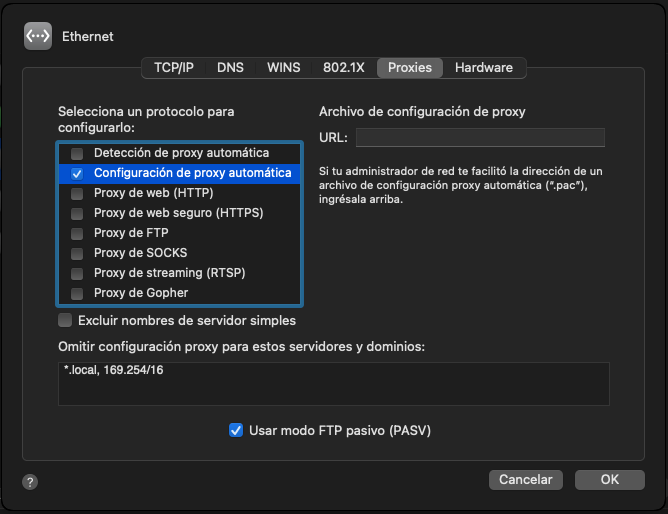
Task: Disable Usar modo FTP pasivo (PASV)
Action: click(x=236, y=431)
